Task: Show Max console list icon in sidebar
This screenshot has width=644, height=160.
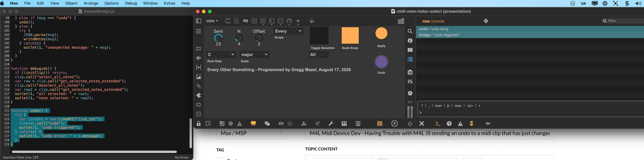Action: coord(410,59)
